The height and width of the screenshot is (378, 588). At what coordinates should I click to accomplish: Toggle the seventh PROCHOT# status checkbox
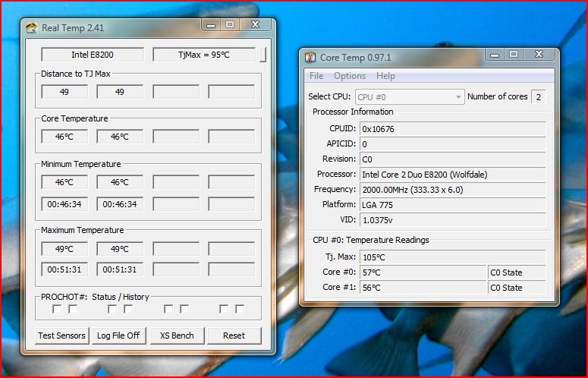[224, 309]
